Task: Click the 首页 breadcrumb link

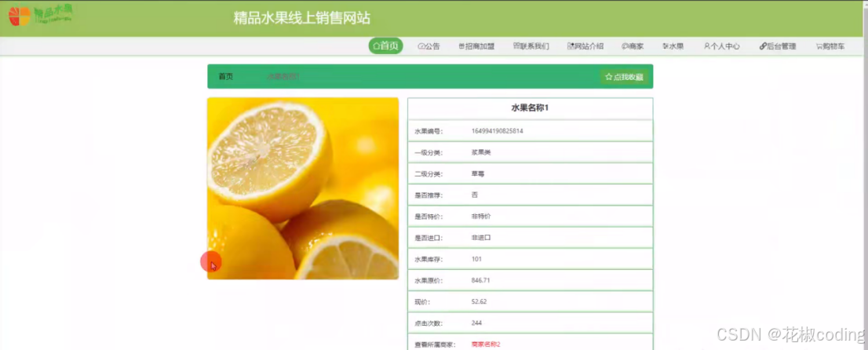Action: coord(226,76)
